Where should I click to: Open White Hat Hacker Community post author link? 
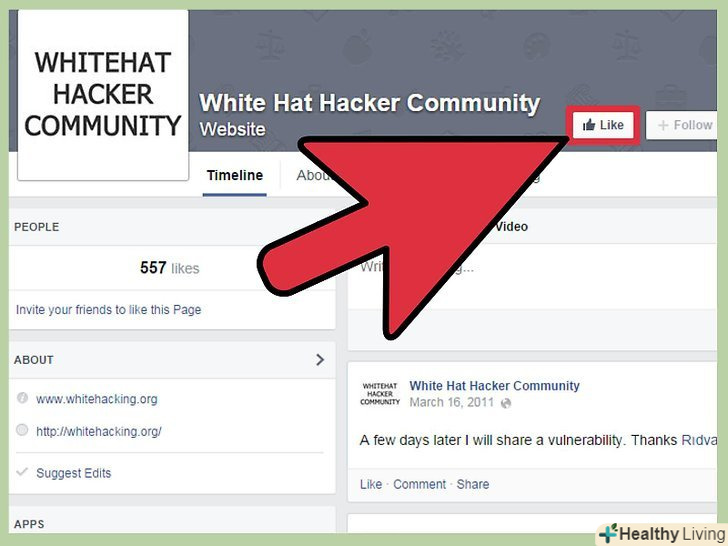tap(494, 386)
